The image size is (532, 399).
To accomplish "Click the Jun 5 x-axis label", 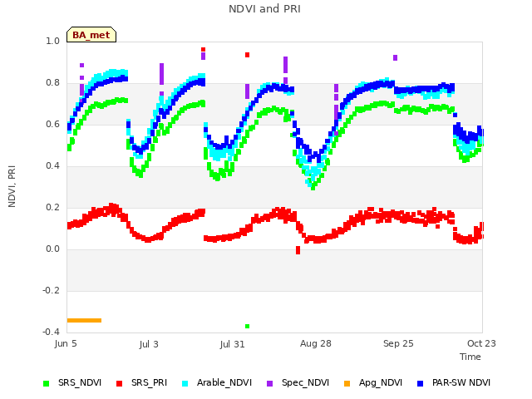I will pos(66,343).
